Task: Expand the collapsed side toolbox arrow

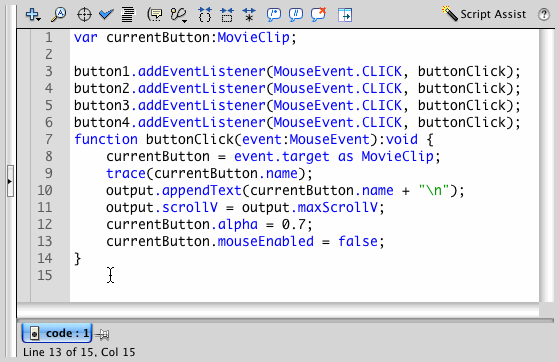Action: (10, 181)
